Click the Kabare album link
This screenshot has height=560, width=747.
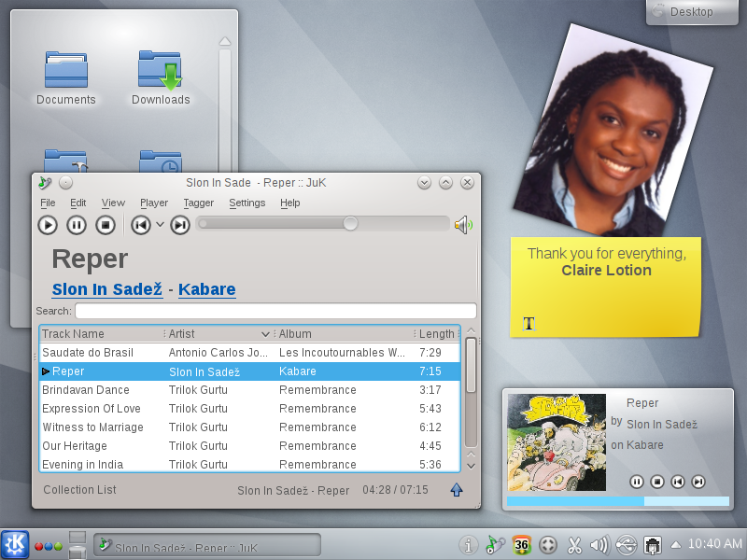(206, 289)
